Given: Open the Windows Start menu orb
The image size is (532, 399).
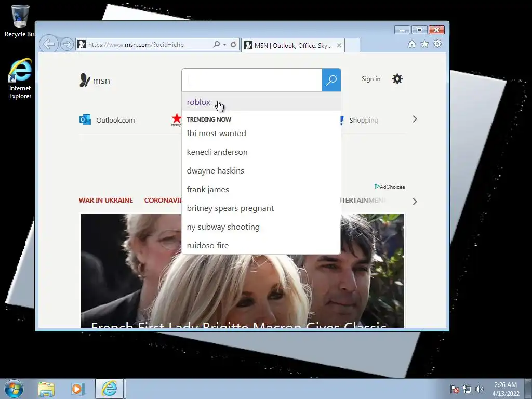Looking at the screenshot, I should click(14, 389).
